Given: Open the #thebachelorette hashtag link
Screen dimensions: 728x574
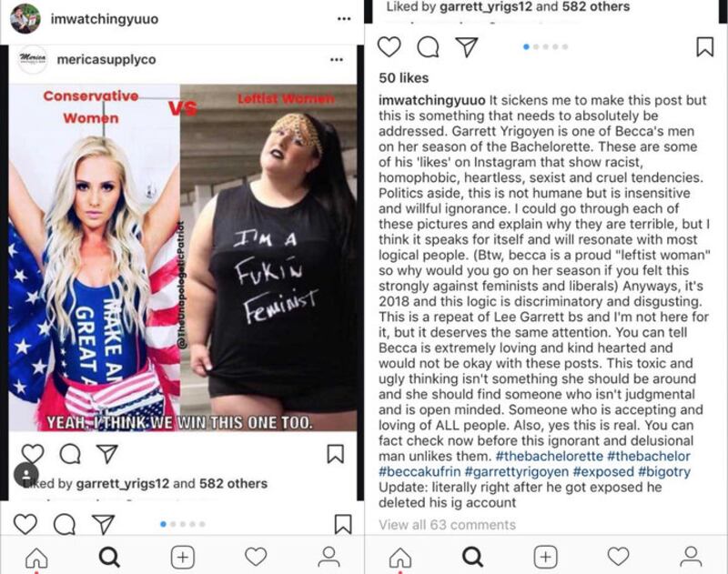Looking at the screenshot, I should coord(550,456).
